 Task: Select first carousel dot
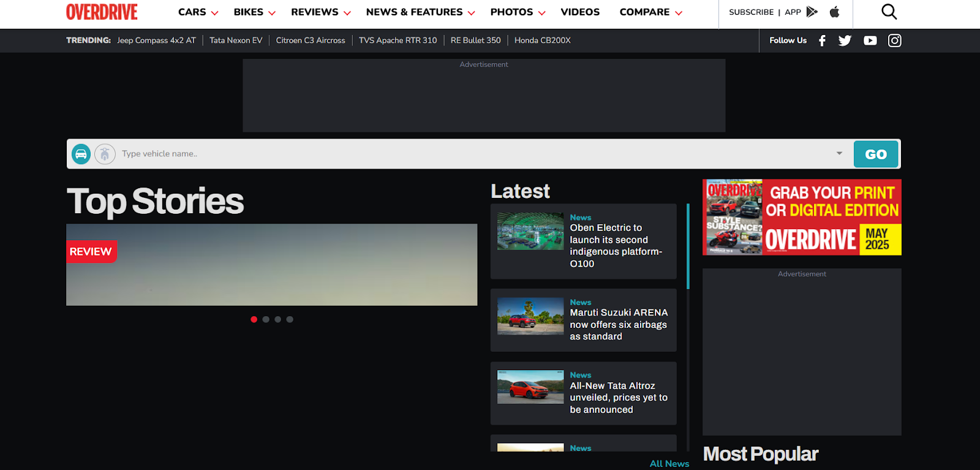[254, 319]
